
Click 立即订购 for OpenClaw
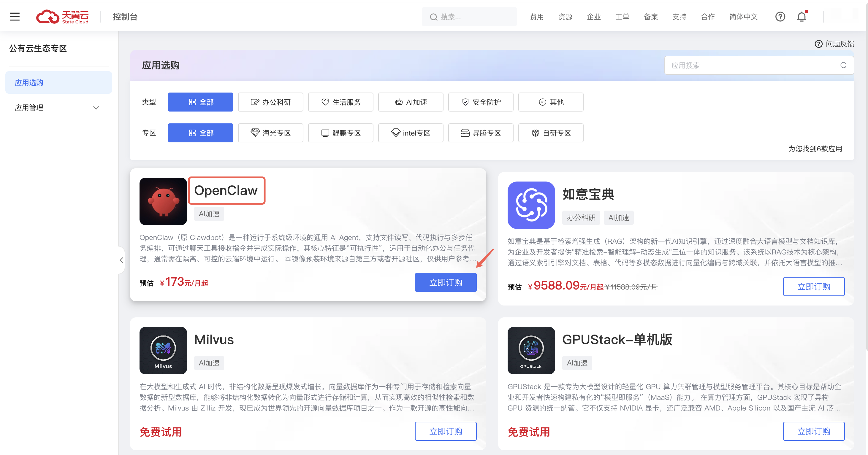[x=446, y=282]
